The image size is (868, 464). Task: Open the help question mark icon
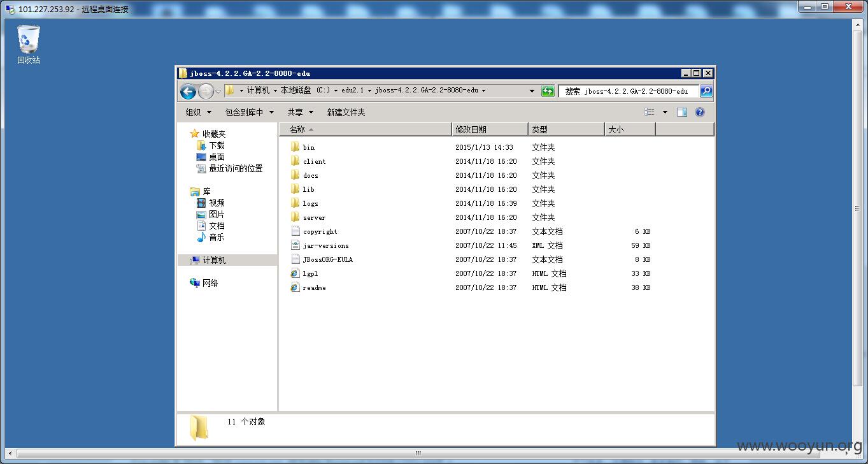click(700, 112)
